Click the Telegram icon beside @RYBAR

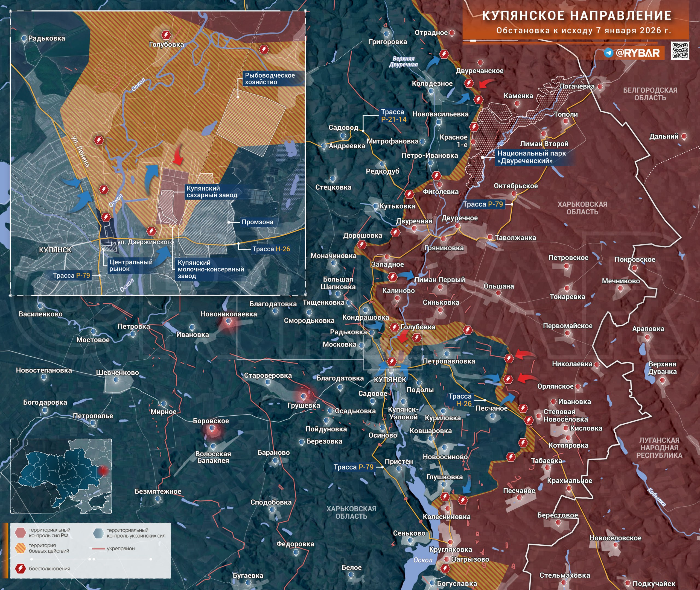[609, 53]
